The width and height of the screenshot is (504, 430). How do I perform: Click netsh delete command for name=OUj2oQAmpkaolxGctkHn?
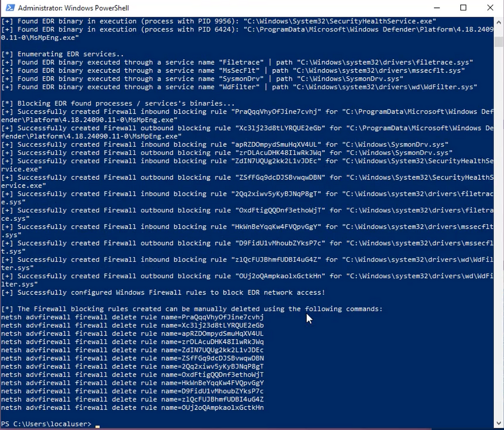tap(132, 407)
